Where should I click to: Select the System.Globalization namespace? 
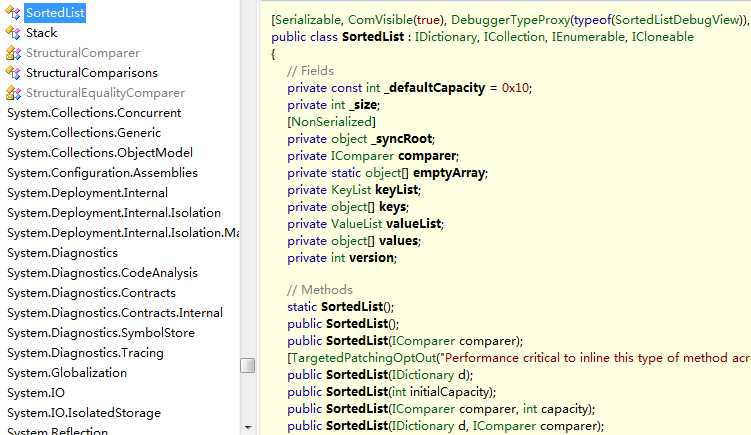(67, 373)
